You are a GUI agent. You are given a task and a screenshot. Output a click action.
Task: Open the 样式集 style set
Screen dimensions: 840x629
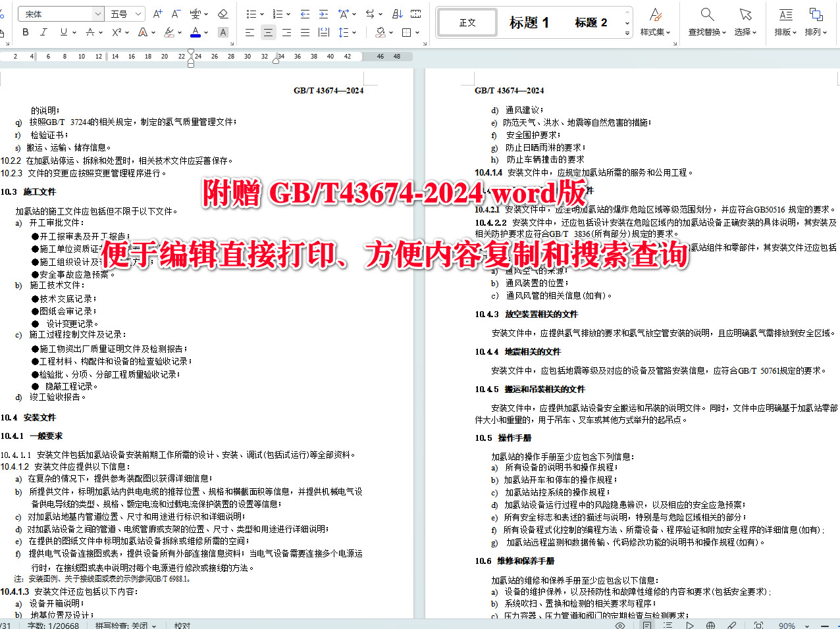(655, 22)
